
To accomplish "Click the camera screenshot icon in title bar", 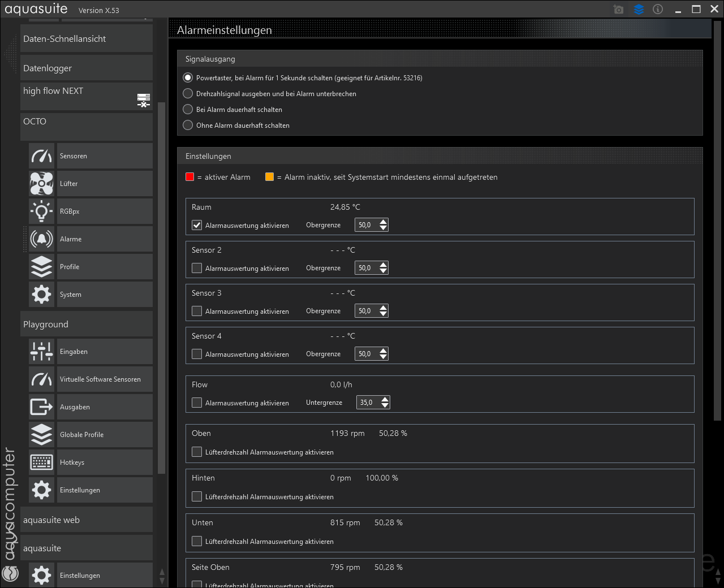I will pos(619,10).
